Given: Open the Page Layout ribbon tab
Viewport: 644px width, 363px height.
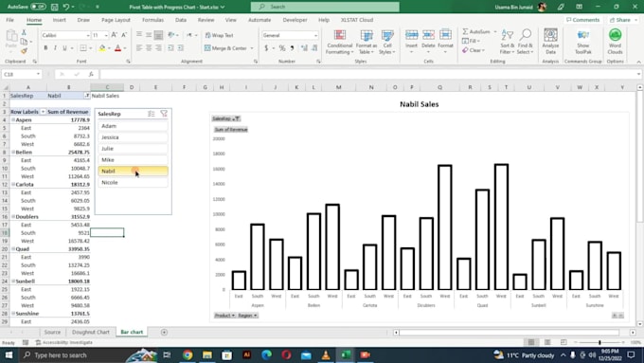Looking at the screenshot, I should point(116,20).
